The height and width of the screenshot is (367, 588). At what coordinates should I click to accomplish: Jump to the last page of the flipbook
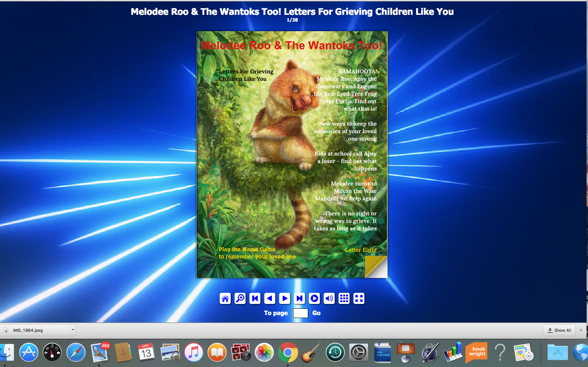[299, 298]
